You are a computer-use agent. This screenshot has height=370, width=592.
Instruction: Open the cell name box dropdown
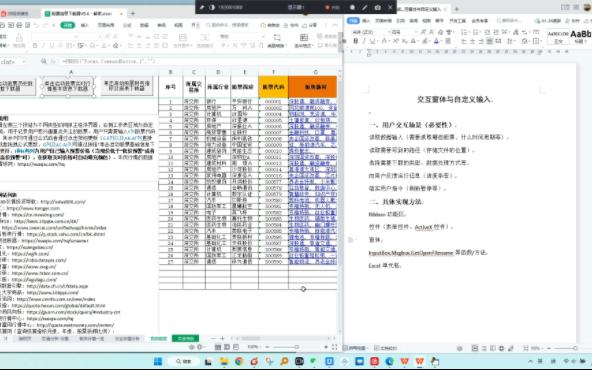(x=24, y=61)
